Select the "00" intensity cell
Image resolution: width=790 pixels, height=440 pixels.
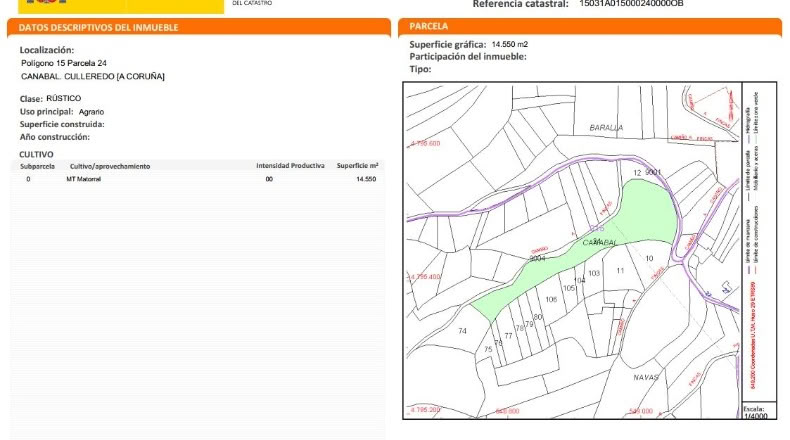tap(269, 179)
